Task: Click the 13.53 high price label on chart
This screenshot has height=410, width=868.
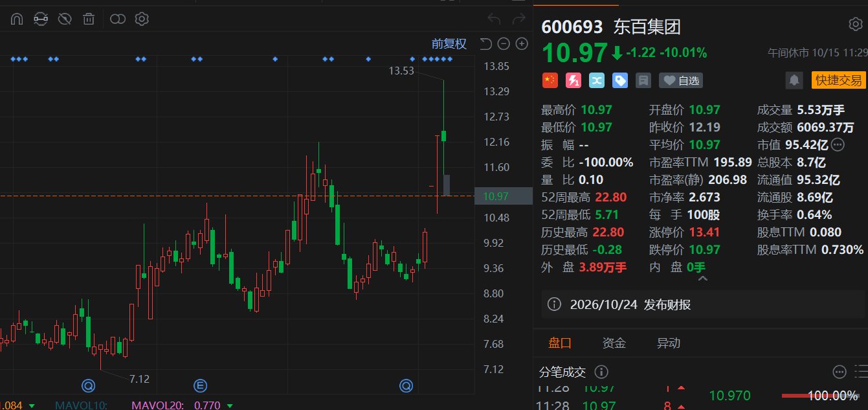Action: click(401, 71)
